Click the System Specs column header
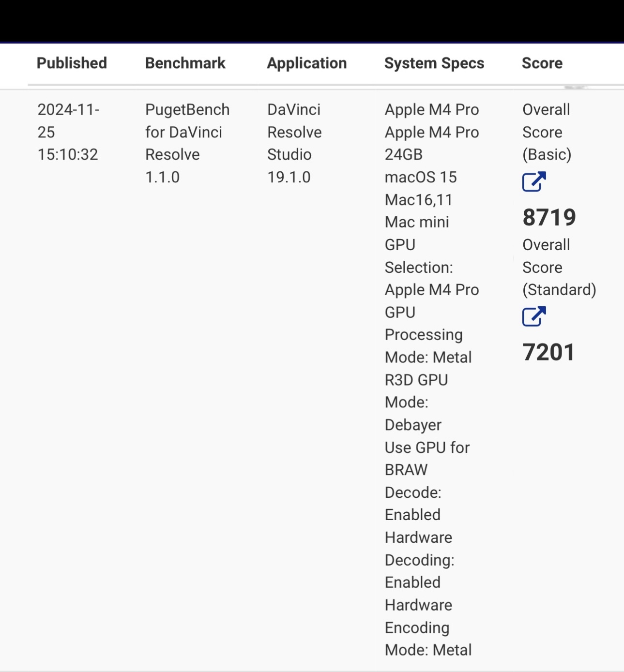The height and width of the screenshot is (672, 624). pos(434,63)
